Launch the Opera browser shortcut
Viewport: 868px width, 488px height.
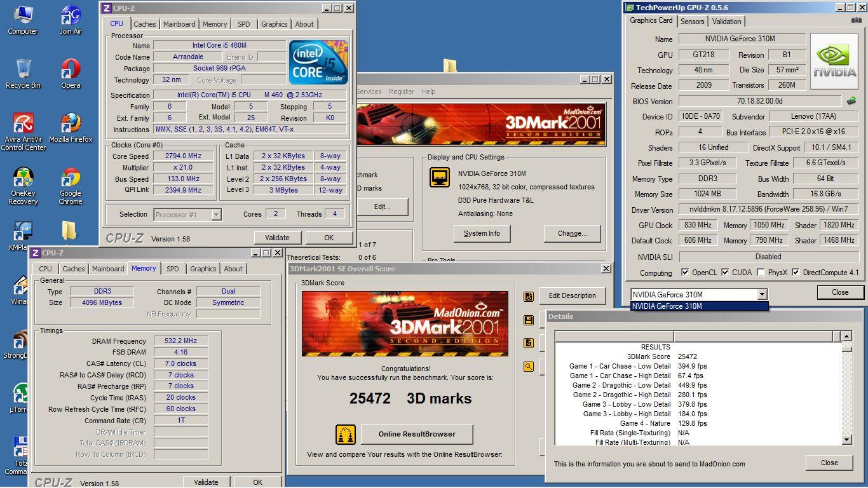(x=71, y=73)
